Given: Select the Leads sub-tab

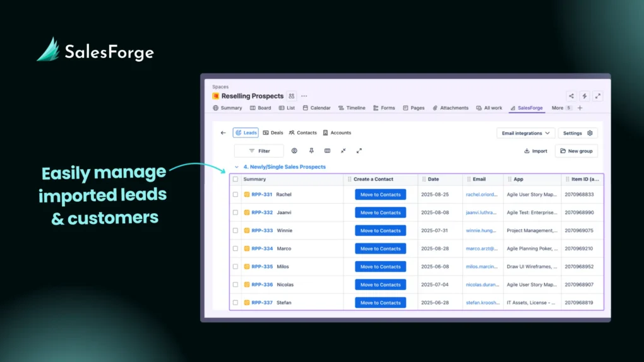Looking at the screenshot, I should [x=246, y=132].
